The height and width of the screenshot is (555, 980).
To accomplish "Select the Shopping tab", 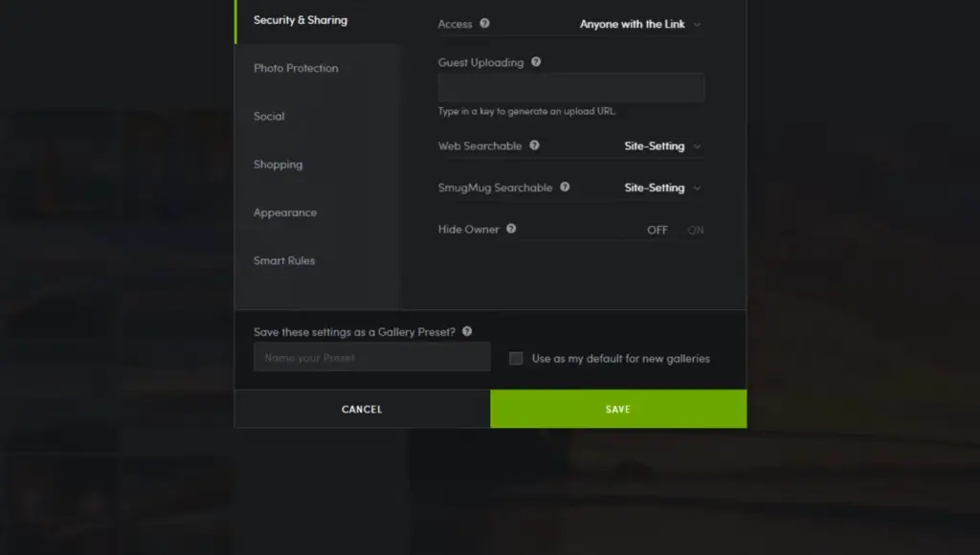I will click(x=278, y=165).
